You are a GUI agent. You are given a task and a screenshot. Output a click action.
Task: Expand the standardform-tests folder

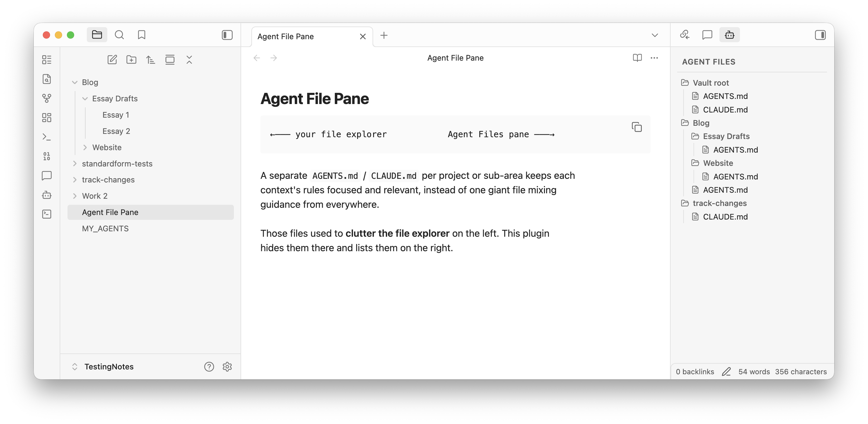pyautogui.click(x=150, y=163)
